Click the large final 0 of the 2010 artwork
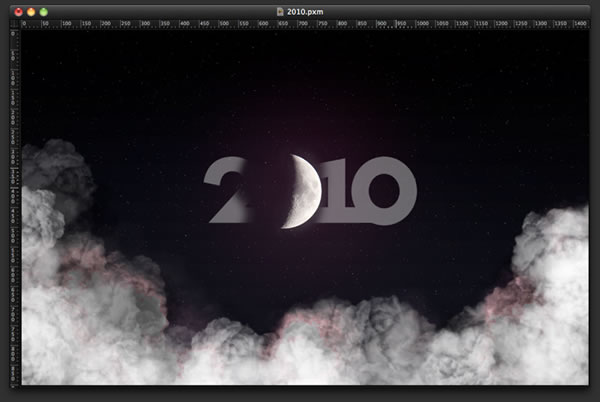 pyautogui.click(x=385, y=190)
